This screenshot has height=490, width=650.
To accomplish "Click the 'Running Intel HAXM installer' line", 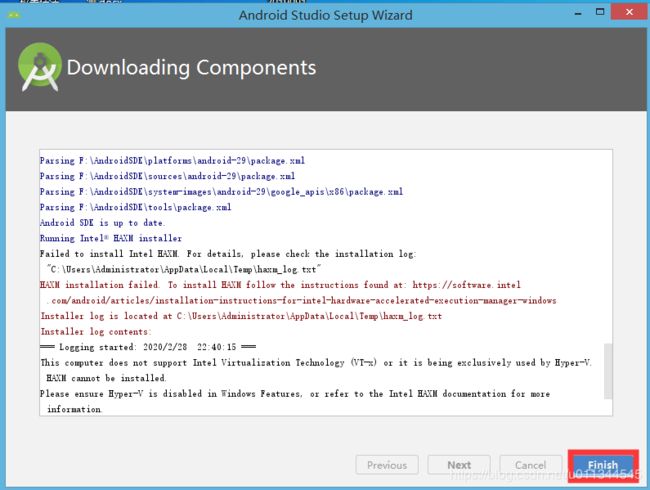I will (x=111, y=238).
